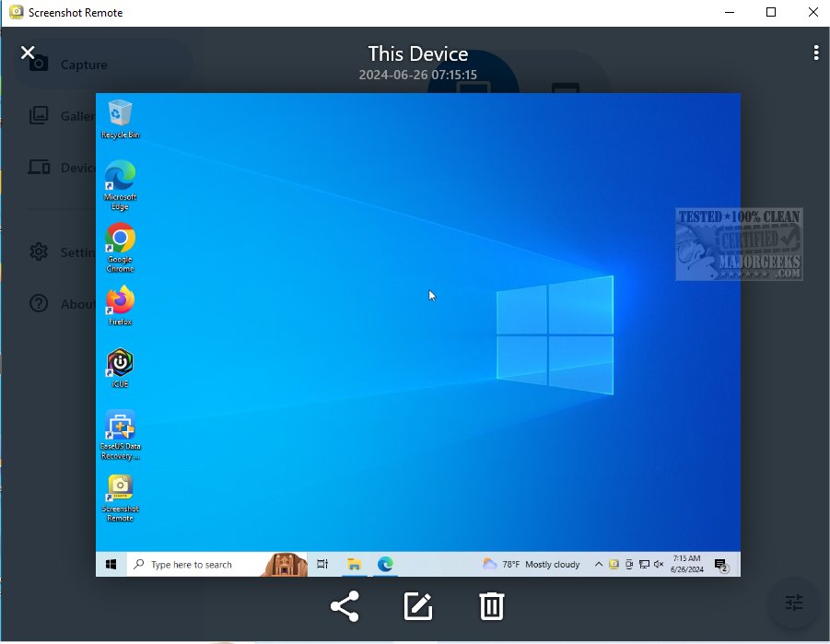This screenshot has height=644, width=830.
Task: Edit the capture with the pencil icon
Action: pyautogui.click(x=417, y=606)
